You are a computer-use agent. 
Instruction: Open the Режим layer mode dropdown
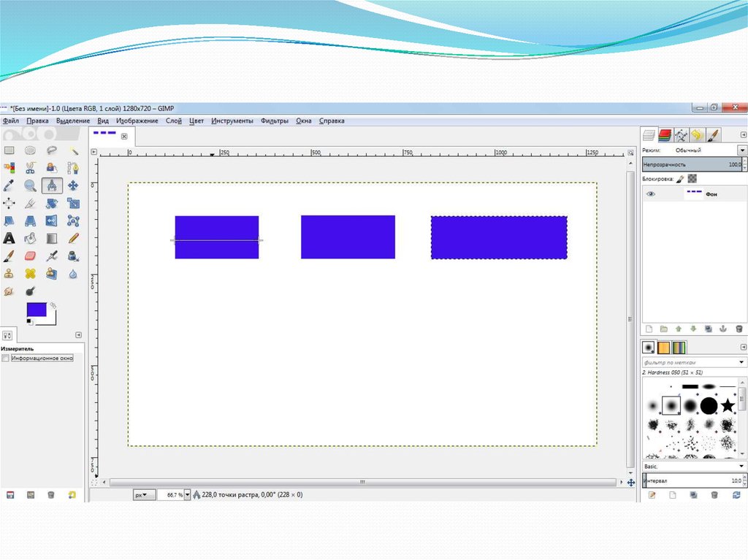(742, 150)
